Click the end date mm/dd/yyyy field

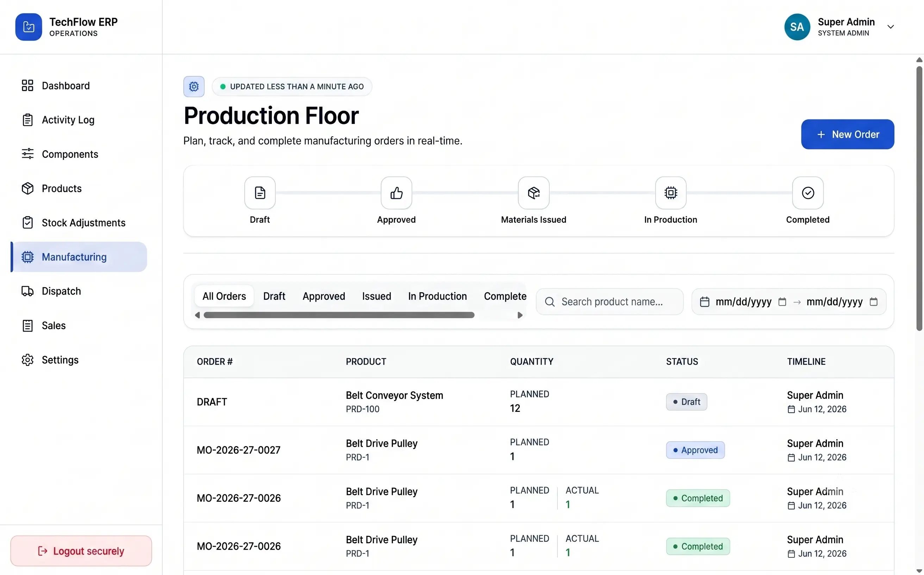coord(835,302)
